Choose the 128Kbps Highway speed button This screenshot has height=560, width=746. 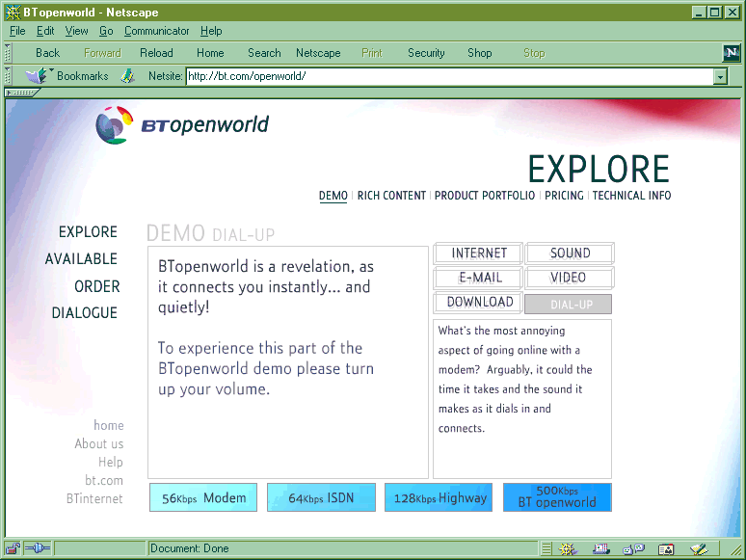coord(439,497)
